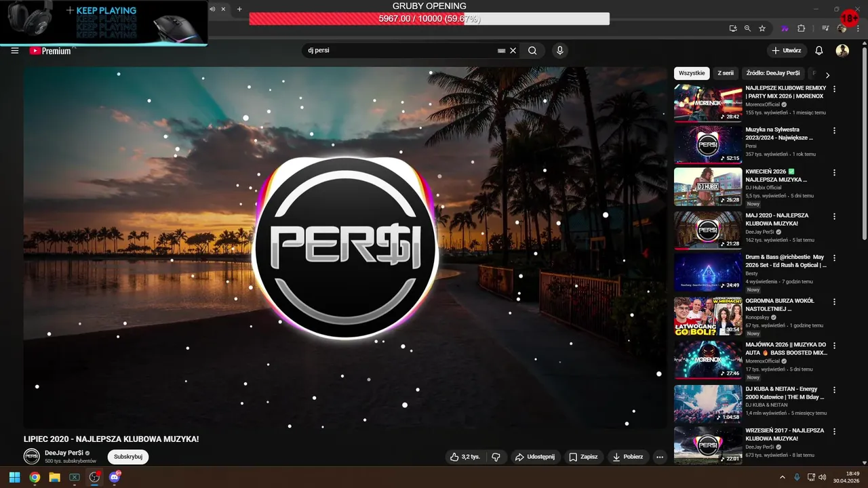Open the Utwórz create button
Viewport: 868px width, 488px height.
[x=787, y=51]
